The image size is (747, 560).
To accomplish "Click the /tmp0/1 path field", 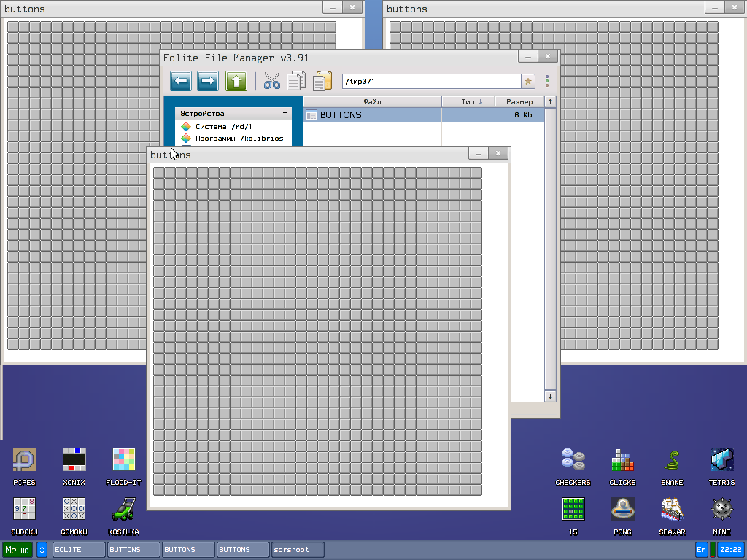I will tap(430, 81).
